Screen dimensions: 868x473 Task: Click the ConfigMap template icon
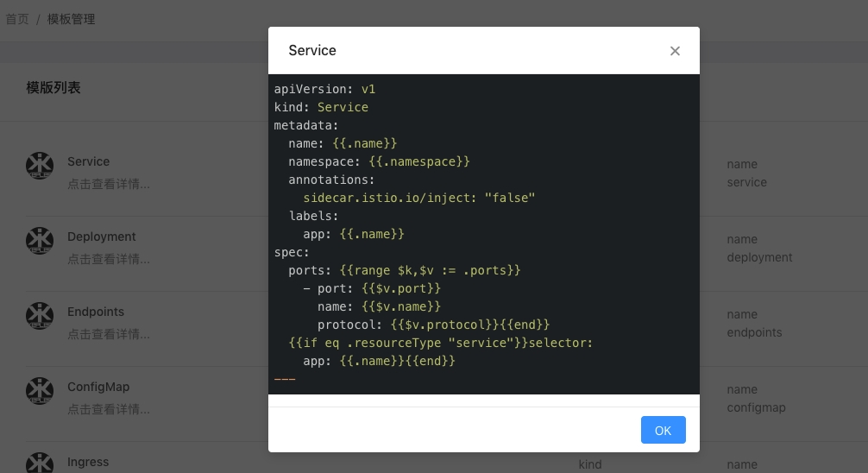[x=40, y=391]
